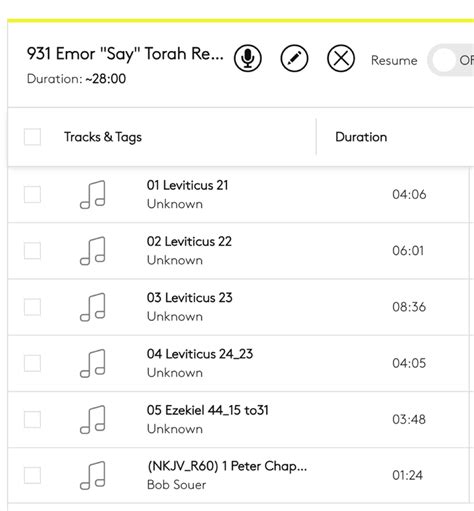Viewport: 474px width, 511px height.
Task: Tick the checkbox for 01 Leviticus 21
Action: coord(33,194)
